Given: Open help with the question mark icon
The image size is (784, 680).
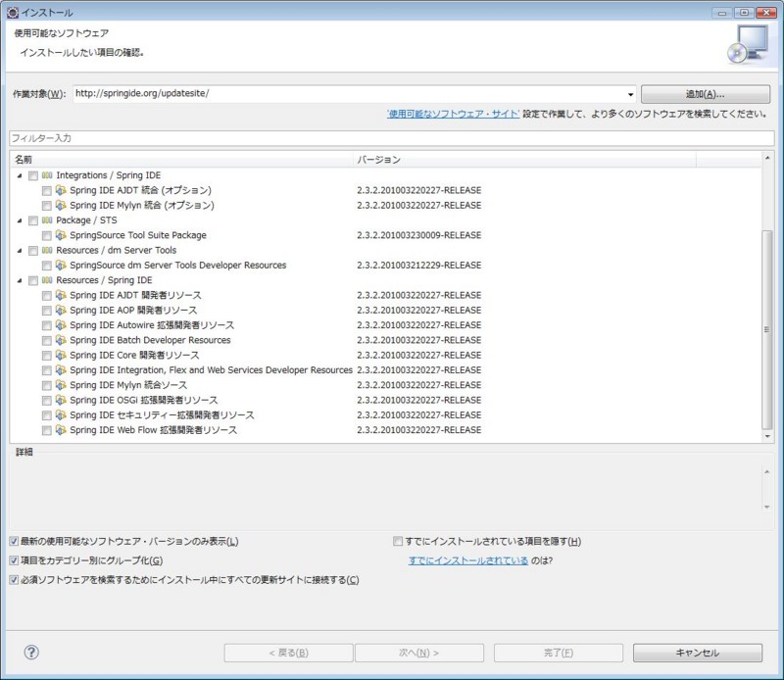Looking at the screenshot, I should pyautogui.click(x=31, y=652).
